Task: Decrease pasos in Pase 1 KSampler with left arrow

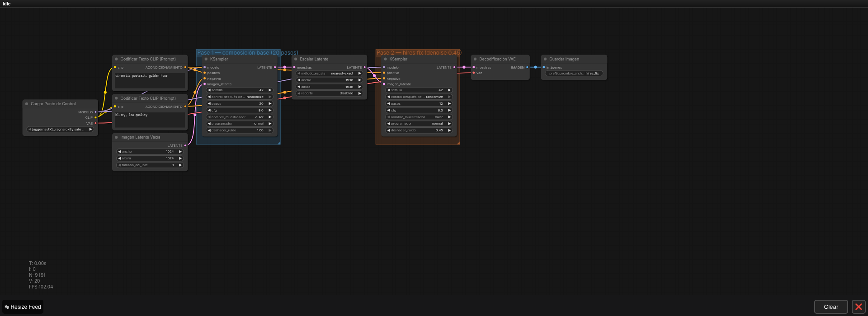Action: (209, 104)
